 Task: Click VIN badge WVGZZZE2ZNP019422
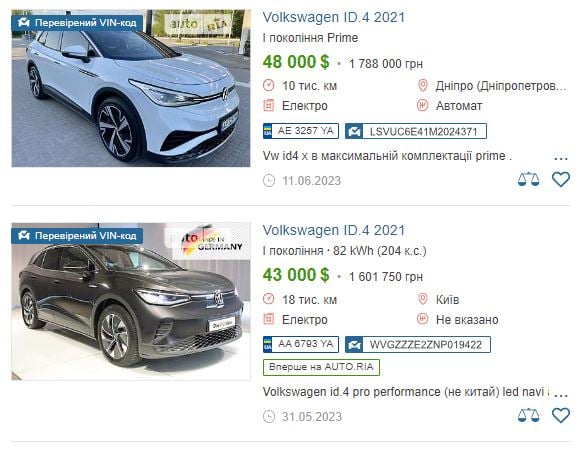coord(418,345)
